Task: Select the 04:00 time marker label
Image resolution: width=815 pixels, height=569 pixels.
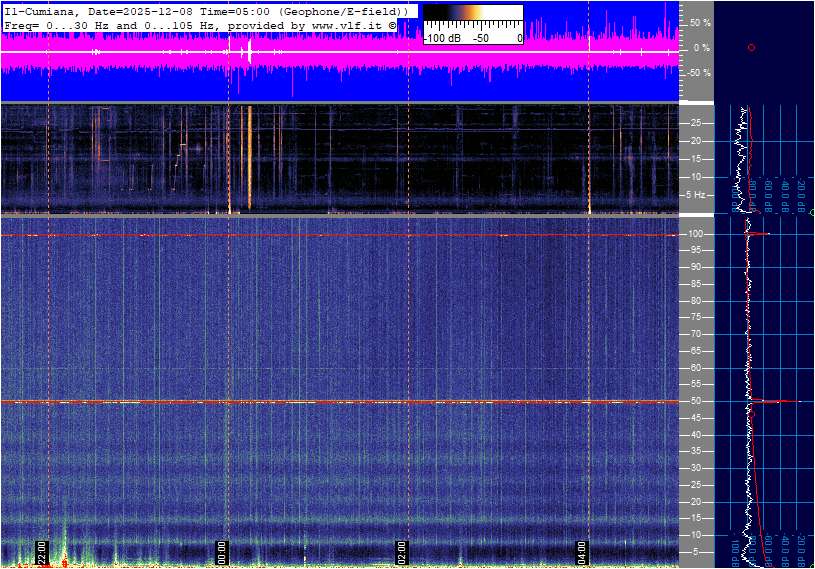Action: pyautogui.click(x=582, y=552)
